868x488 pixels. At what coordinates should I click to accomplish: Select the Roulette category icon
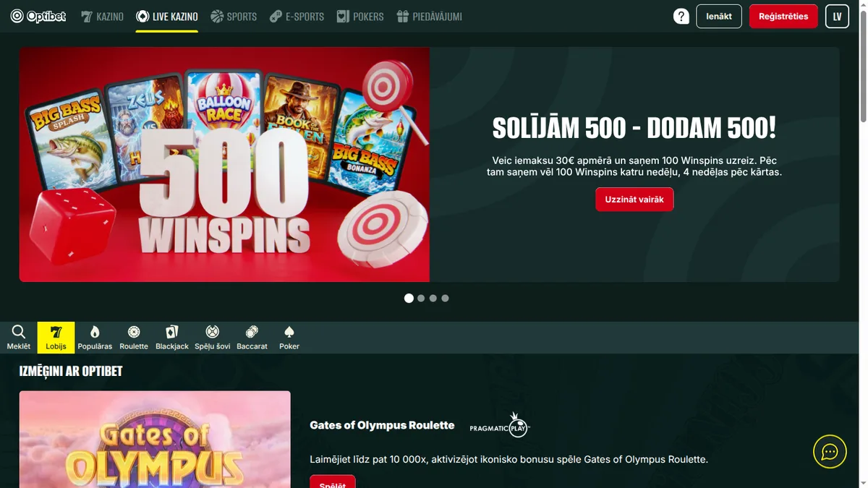pyautogui.click(x=134, y=337)
